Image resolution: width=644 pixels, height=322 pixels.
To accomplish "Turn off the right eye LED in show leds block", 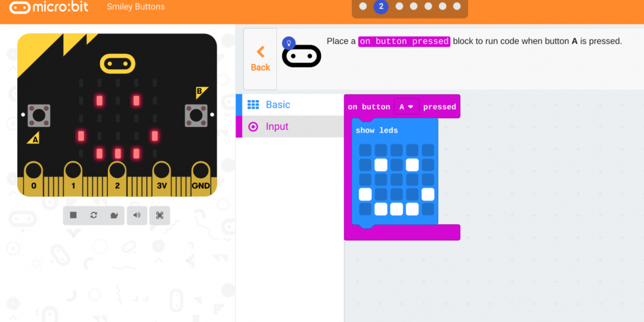I will (x=412, y=165).
